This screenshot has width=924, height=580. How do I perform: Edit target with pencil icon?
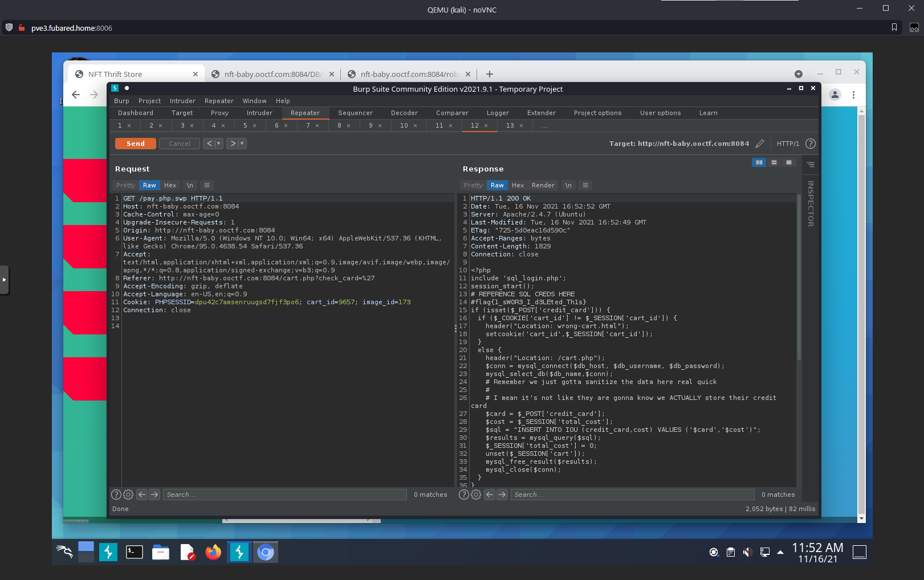point(760,144)
